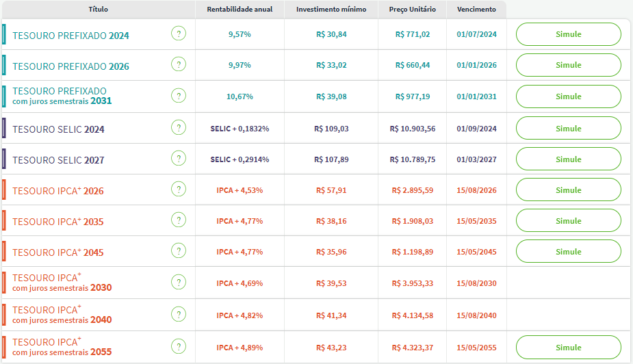Click help icon for IPCA+ juros semestrais 2055
This screenshot has width=633, height=364.
179,346
